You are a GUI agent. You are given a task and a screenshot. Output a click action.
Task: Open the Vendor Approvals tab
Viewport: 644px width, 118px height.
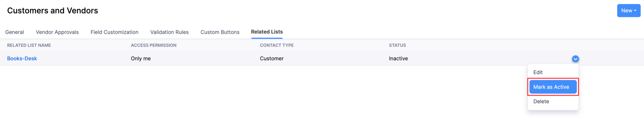pos(57,32)
